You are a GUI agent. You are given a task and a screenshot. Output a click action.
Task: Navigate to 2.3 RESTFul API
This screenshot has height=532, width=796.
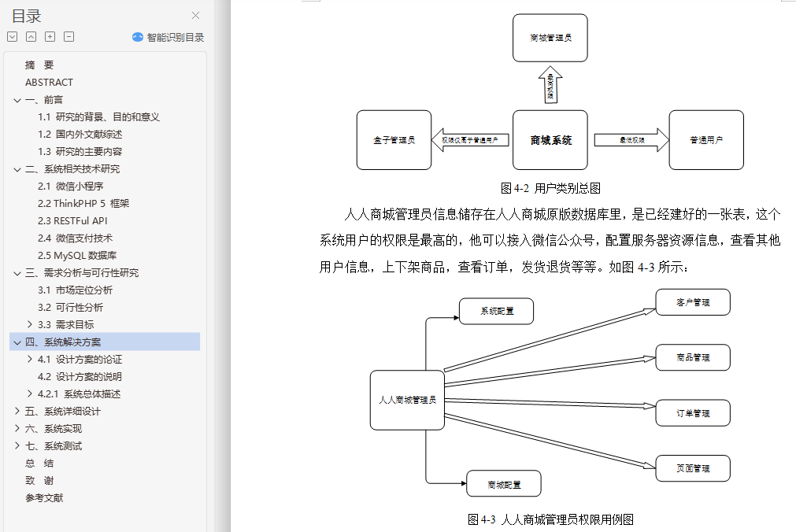(72, 221)
